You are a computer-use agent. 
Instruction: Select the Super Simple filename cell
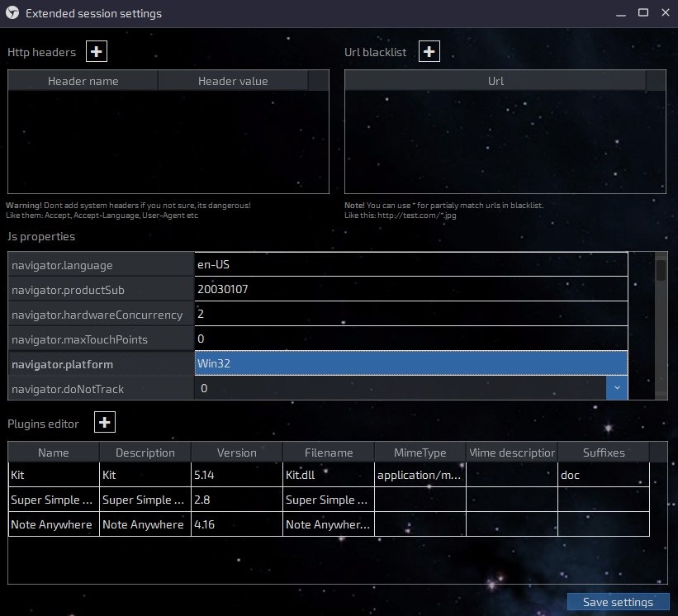329,500
